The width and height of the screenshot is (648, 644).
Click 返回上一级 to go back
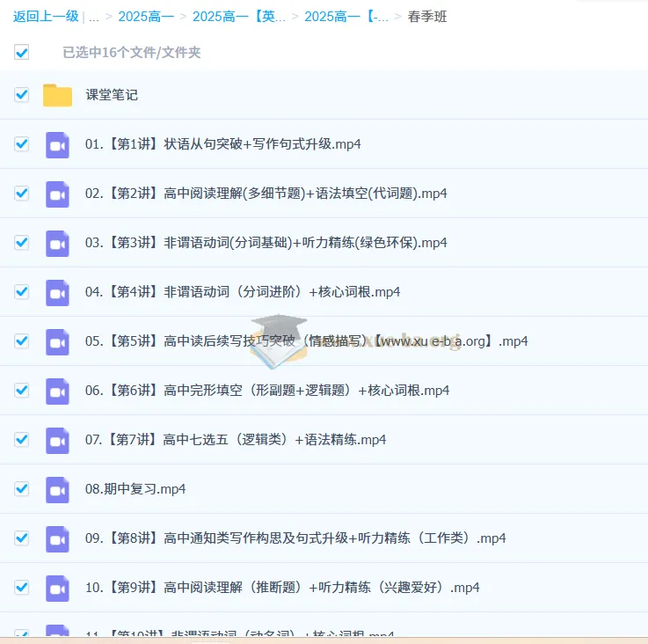pyautogui.click(x=46, y=17)
